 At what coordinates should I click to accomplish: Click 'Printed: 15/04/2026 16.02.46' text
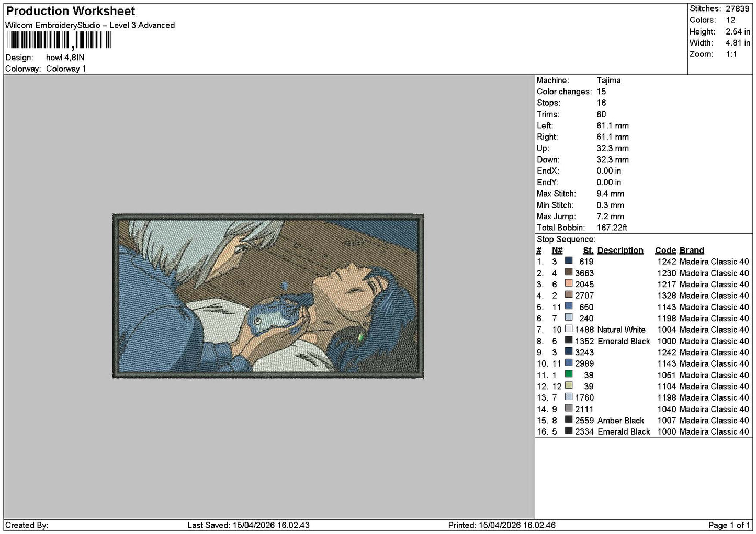(502, 525)
